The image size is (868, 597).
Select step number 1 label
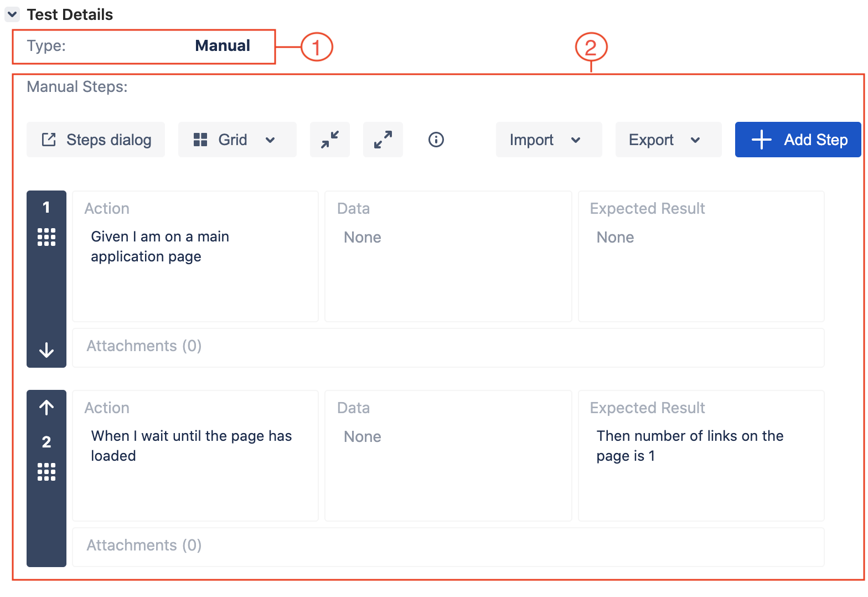click(x=46, y=207)
